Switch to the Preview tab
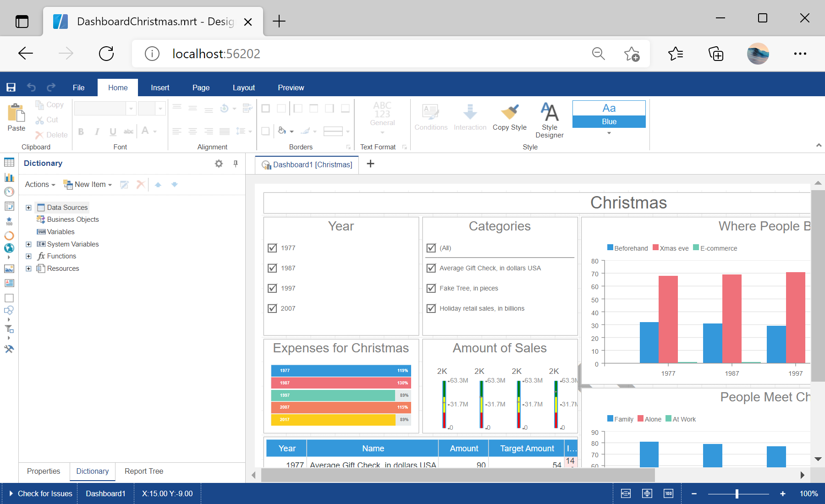Viewport: 825px width, 504px height. [291, 88]
